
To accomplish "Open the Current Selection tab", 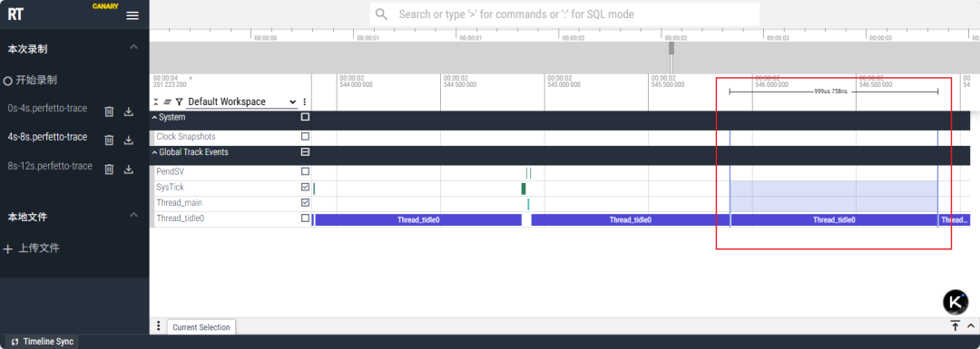I will (201, 327).
